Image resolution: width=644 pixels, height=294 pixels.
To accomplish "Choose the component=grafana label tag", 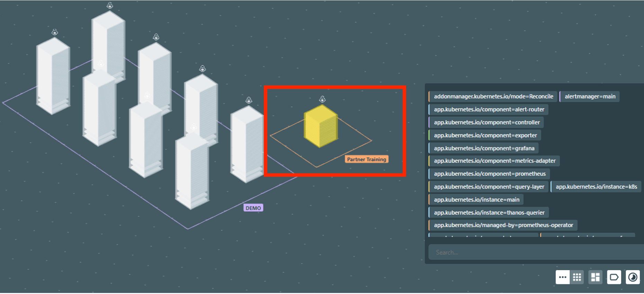I will [484, 148].
